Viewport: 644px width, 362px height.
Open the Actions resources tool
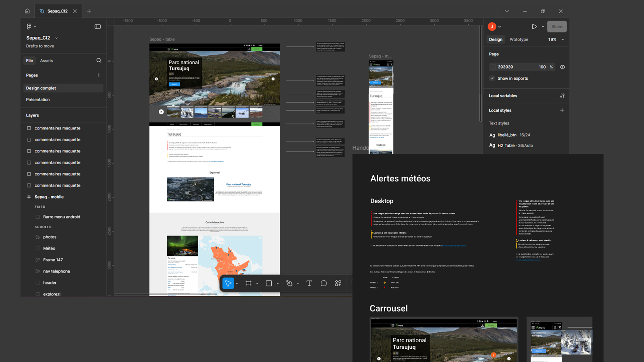(338, 283)
